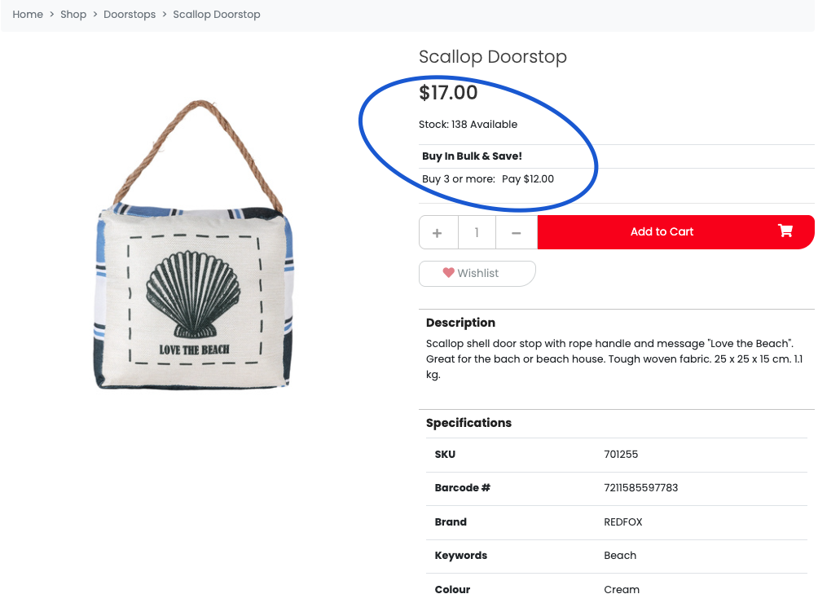Click the arrow icon before Scallop Doorstop breadcrumb
The width and height of the screenshot is (840, 616).
point(164,15)
